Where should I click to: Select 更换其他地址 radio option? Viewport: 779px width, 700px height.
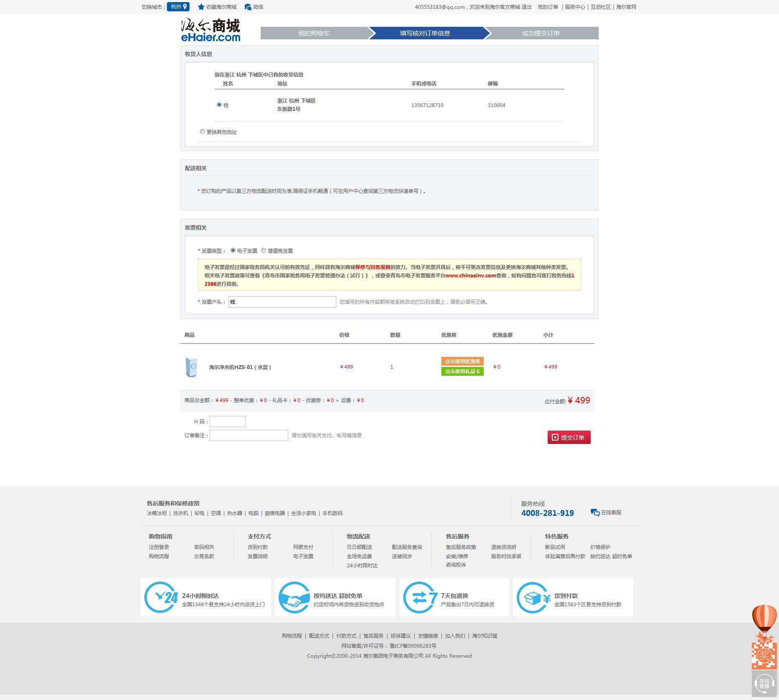(x=202, y=131)
